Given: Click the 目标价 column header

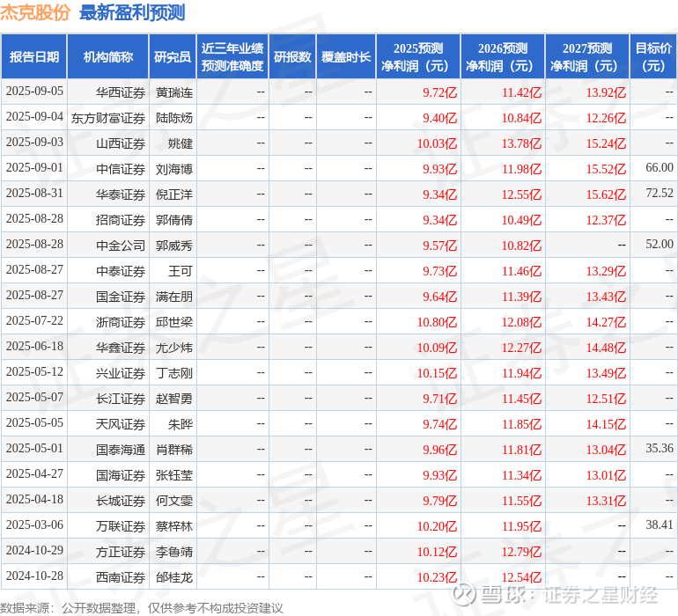Looking at the screenshot, I should (x=653, y=57).
